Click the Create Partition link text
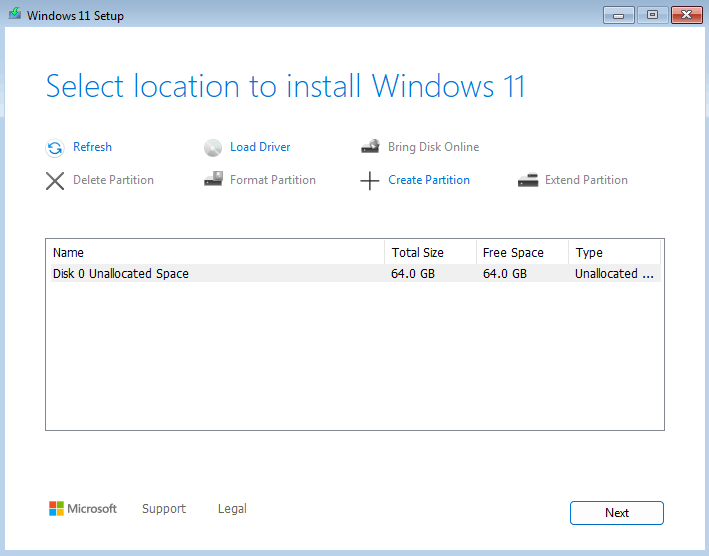The width and height of the screenshot is (709, 556). click(429, 180)
